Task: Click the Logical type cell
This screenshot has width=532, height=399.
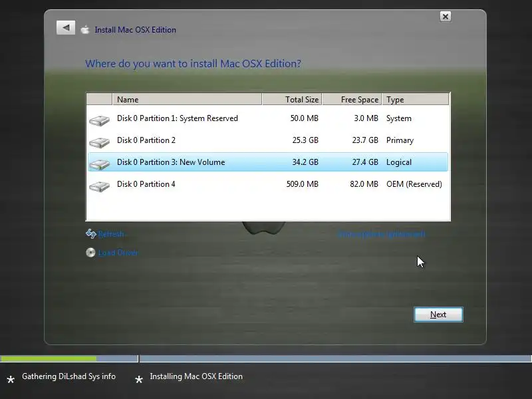Action: click(398, 162)
